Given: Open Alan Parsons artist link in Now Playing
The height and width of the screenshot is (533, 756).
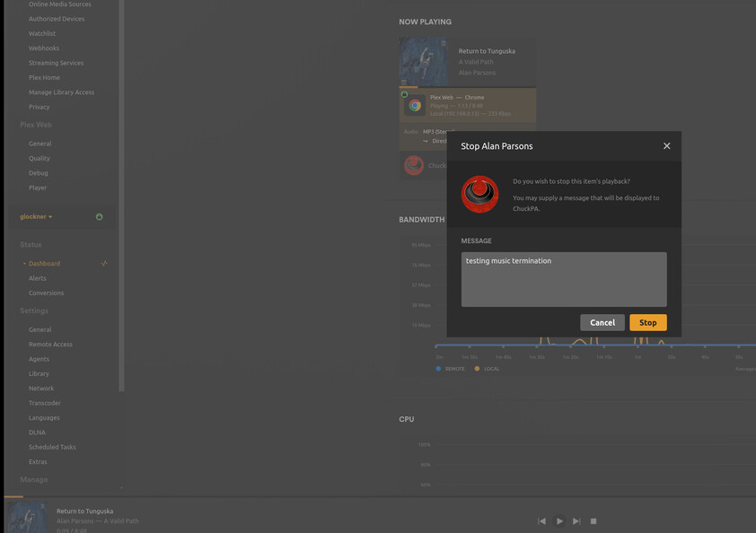Looking at the screenshot, I should [x=477, y=73].
